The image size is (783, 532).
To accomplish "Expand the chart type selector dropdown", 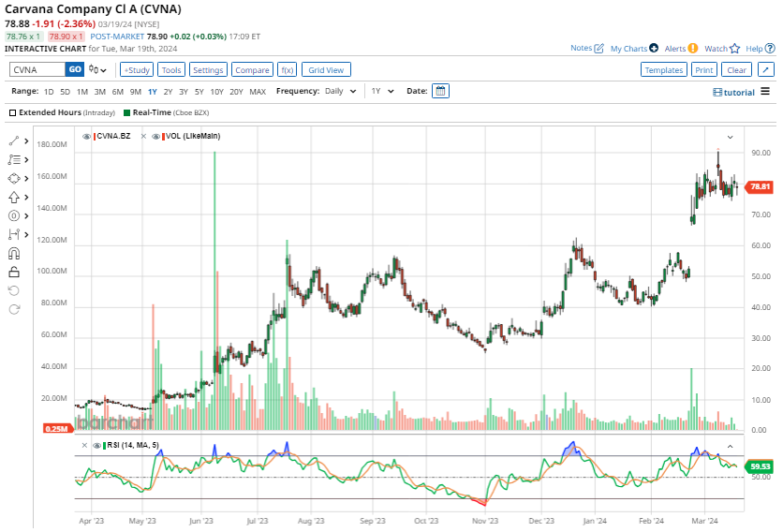I will [97, 69].
